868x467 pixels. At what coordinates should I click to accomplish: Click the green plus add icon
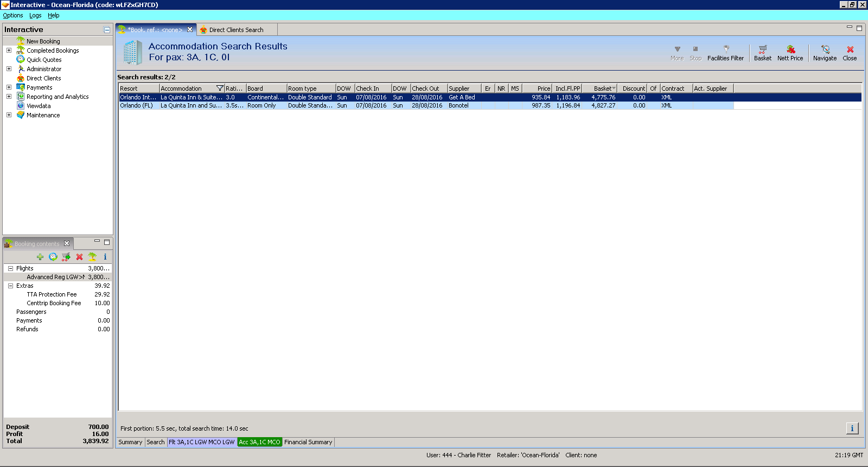[40, 257]
